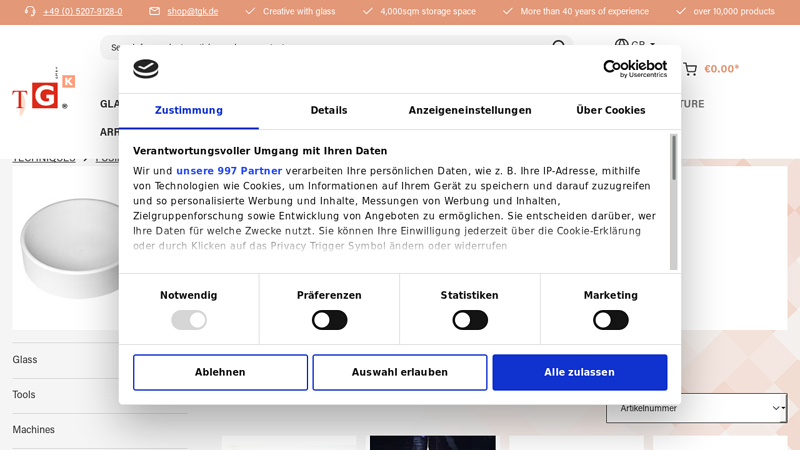Image resolution: width=800 pixels, height=450 pixels.
Task: Click the search magnifier icon
Action: (559, 46)
